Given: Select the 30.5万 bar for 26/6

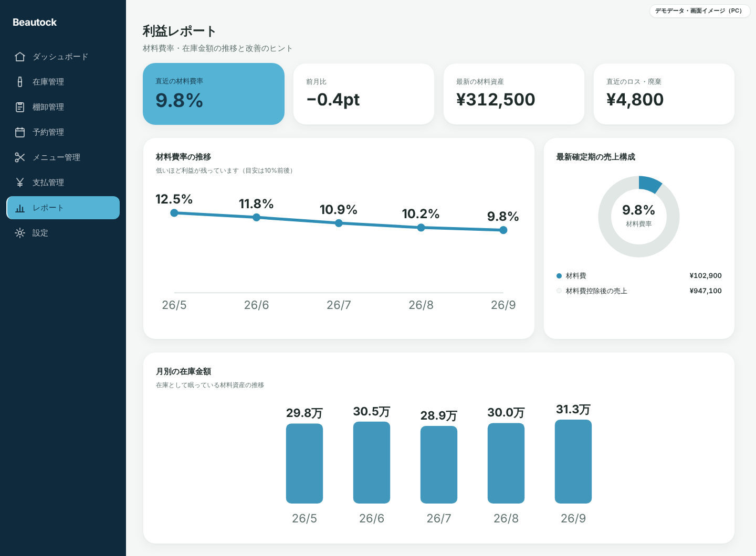Looking at the screenshot, I should (372, 463).
